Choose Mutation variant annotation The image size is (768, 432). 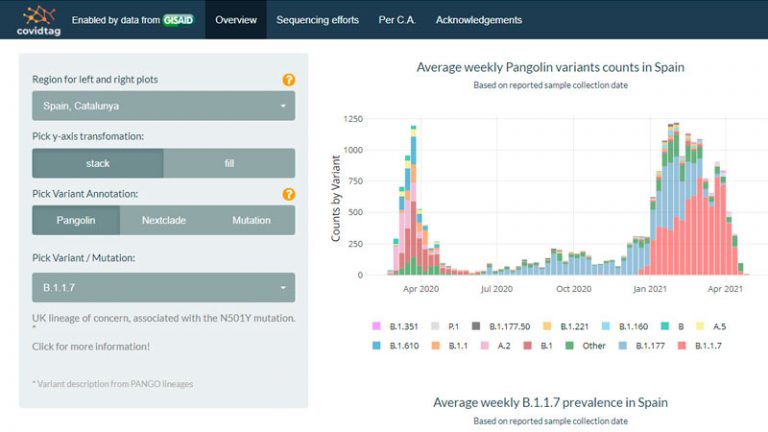[251, 220]
